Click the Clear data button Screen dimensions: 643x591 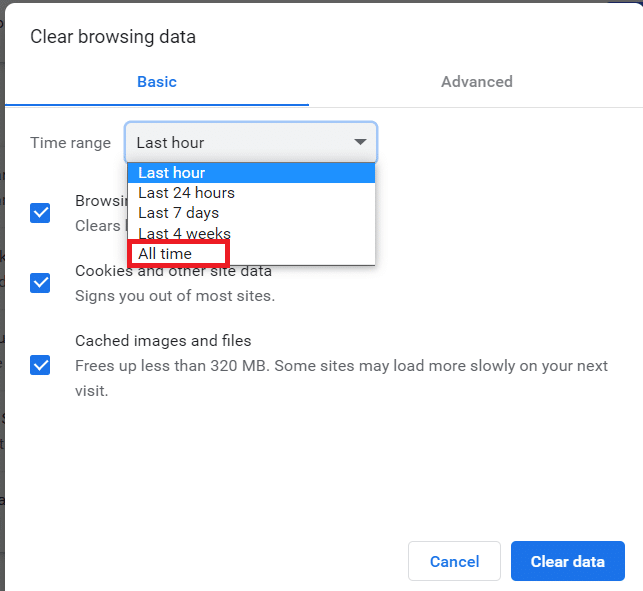[x=568, y=561]
